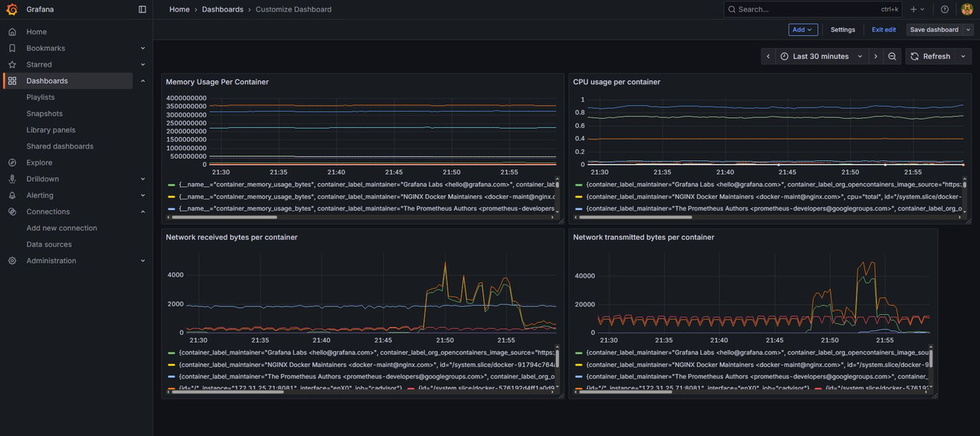Click the Save dashboard button
This screenshot has height=436, width=980.
tap(934, 30)
